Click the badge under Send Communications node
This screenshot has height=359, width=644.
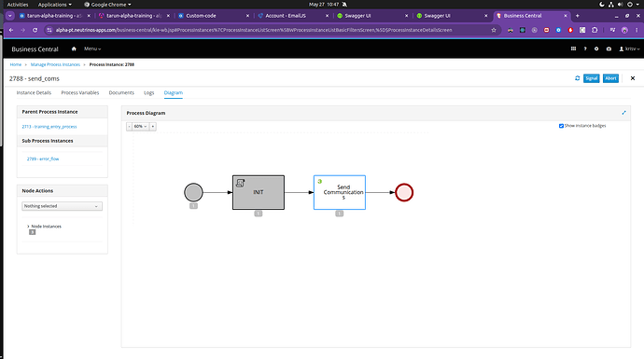[339, 214]
